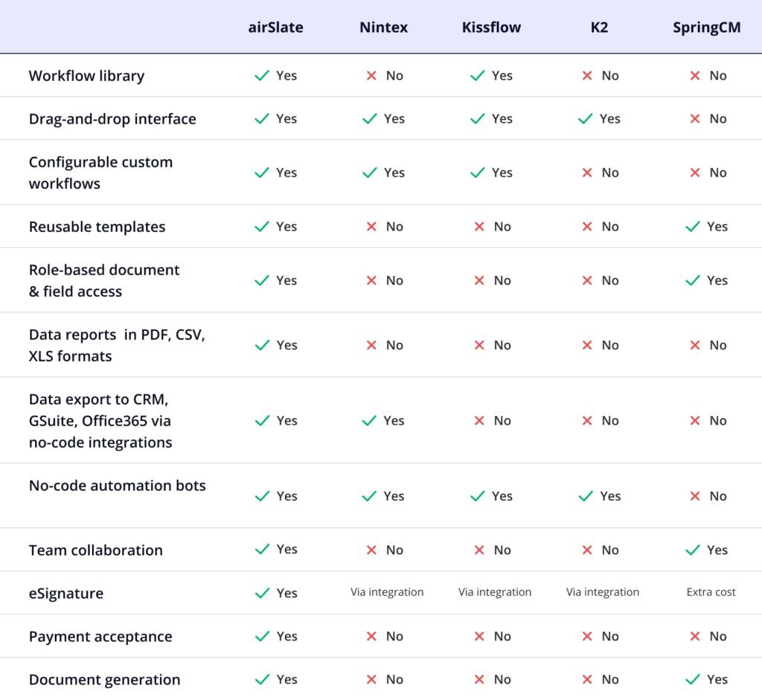Select the Kissflow column header
The image size is (762, 700).
coord(491,28)
